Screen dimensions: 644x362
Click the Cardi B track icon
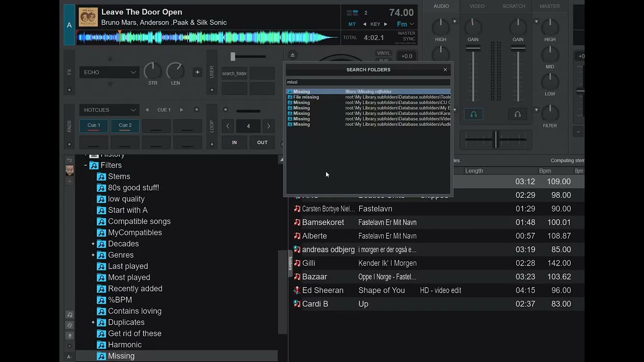tap(297, 304)
